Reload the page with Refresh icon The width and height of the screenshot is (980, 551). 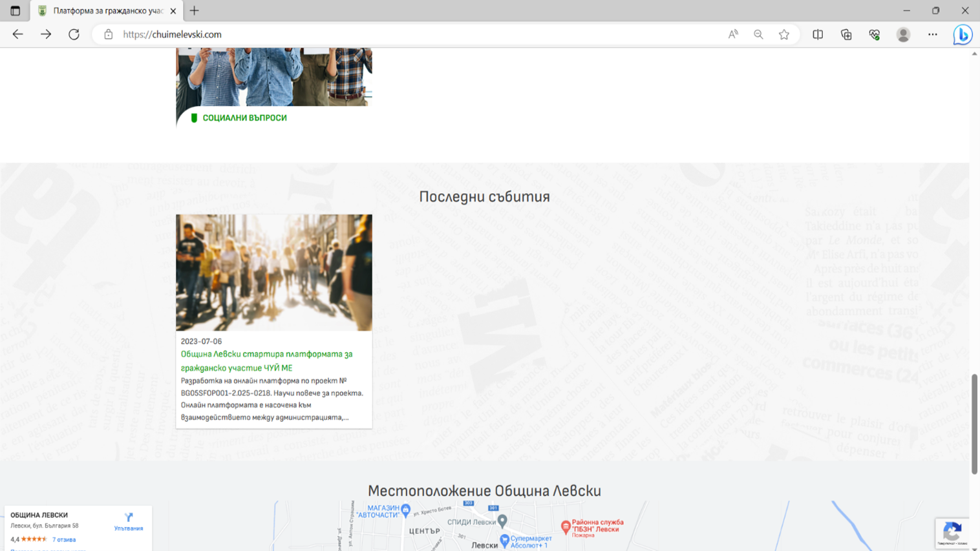point(74,34)
